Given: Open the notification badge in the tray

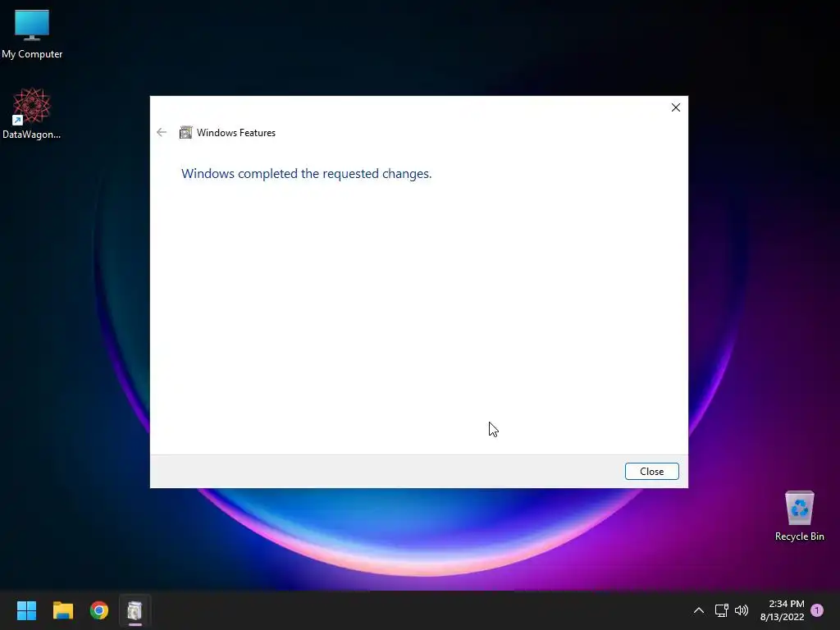Looking at the screenshot, I should (817, 610).
